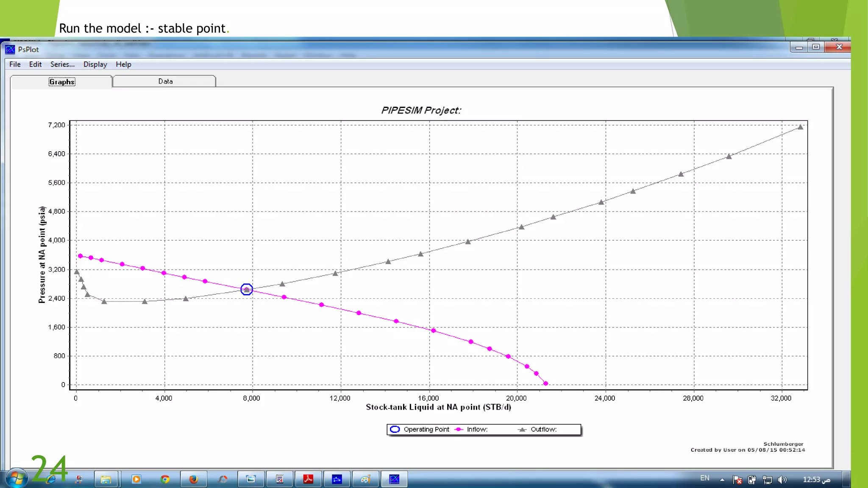Close the PsPlot window
The image size is (868, 488).
[838, 47]
